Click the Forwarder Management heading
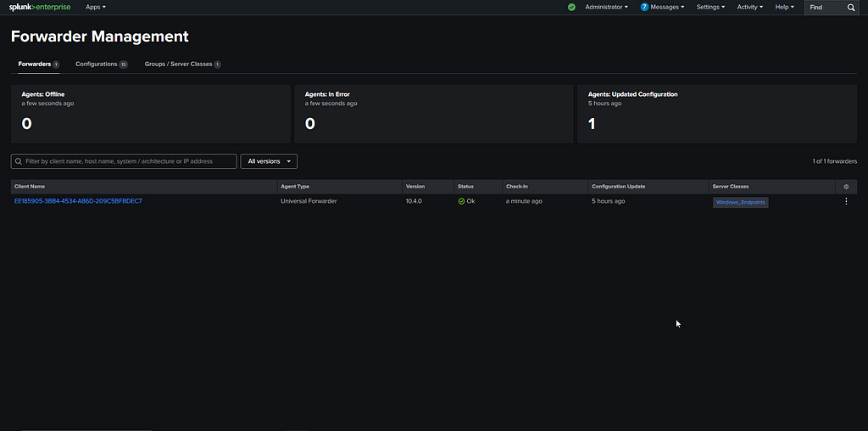This screenshot has width=868, height=431. 100,36
